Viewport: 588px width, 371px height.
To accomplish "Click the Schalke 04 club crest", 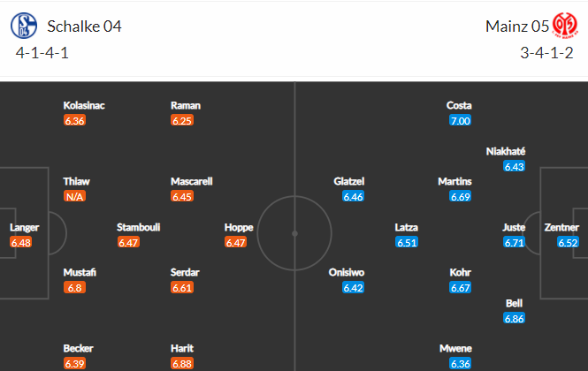I will click(24, 26).
